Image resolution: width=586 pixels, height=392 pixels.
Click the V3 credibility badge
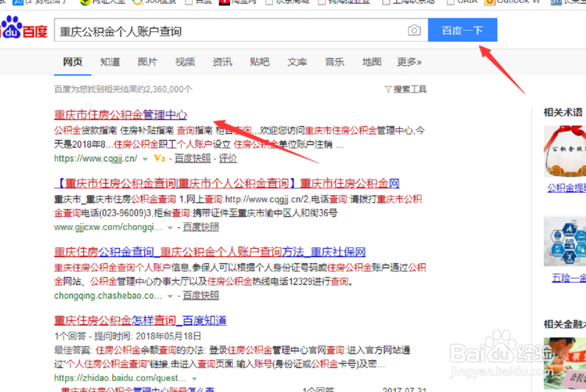159,158
